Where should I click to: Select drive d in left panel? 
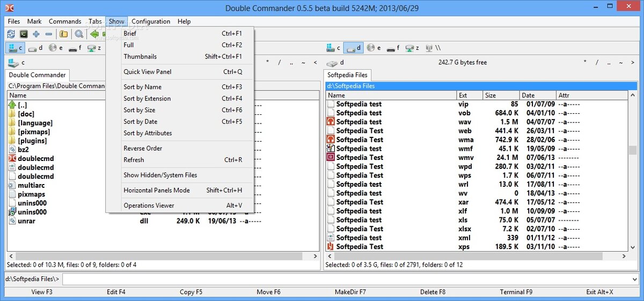pyautogui.click(x=35, y=48)
